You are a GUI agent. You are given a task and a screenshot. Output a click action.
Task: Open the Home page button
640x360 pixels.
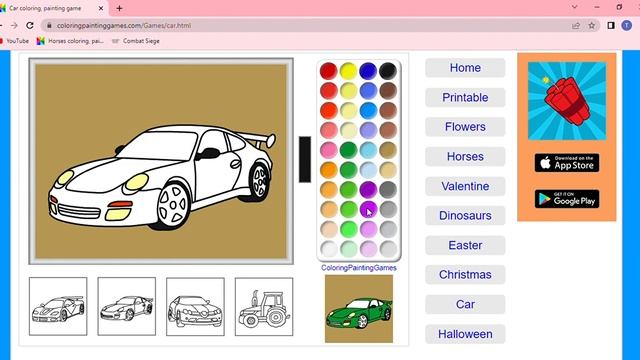[465, 68]
